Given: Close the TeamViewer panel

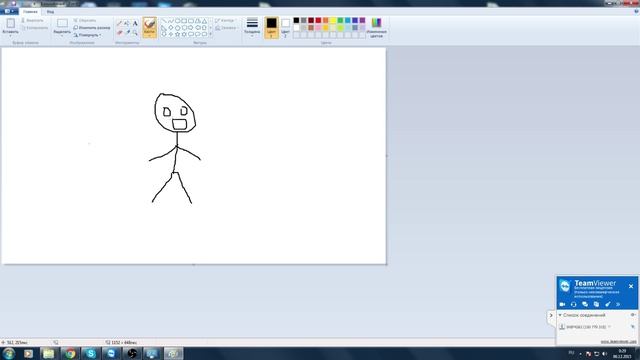Looking at the screenshot, I should coord(631,286).
